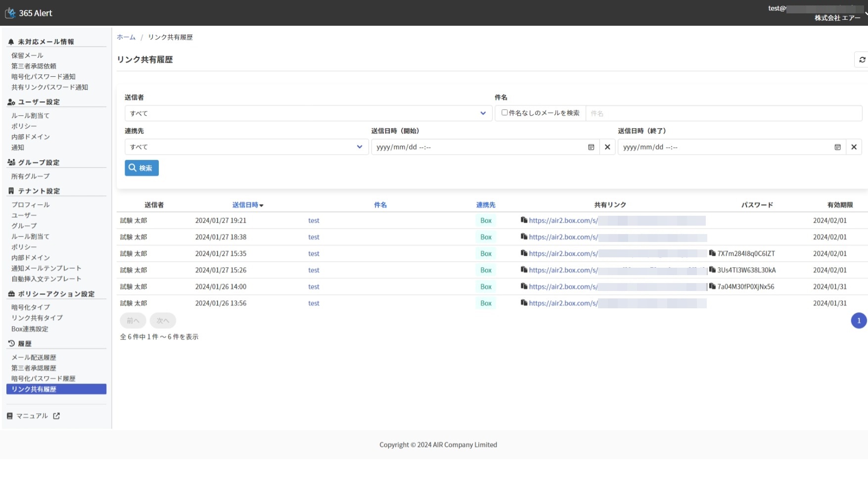The height and width of the screenshot is (481, 868).
Task: Expand the 連携先 integration dropdown
Action: pos(246,147)
